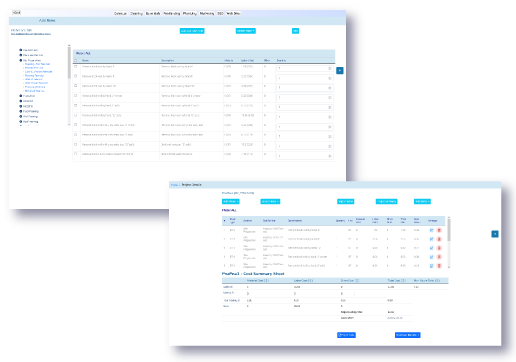This screenshot has height=362, width=516.
Task: Click the left blue button at lower window's bottom
Action: point(346,335)
